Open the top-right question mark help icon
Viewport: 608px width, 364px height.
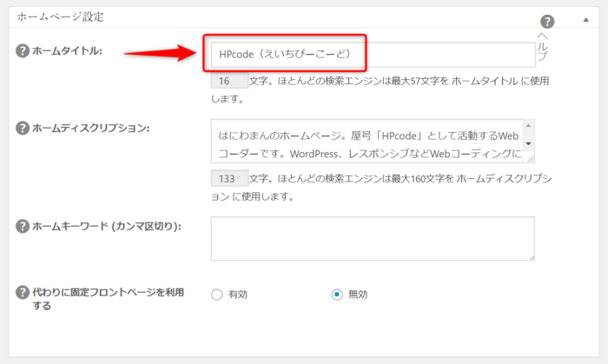547,22
